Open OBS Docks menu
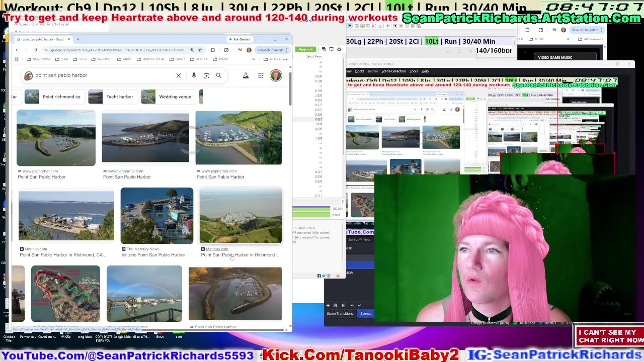Image resolution: width=644 pixels, height=362 pixels. coord(359,71)
